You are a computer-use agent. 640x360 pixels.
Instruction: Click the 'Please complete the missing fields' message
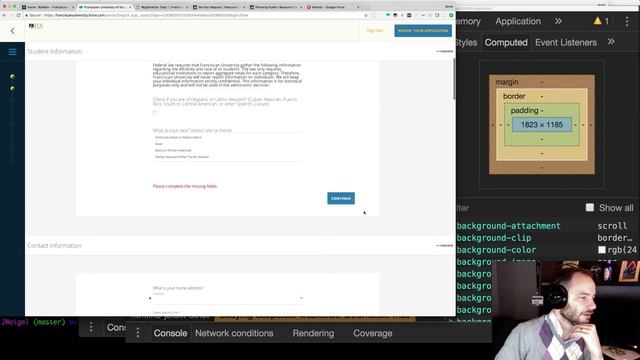pyautogui.click(x=185, y=186)
